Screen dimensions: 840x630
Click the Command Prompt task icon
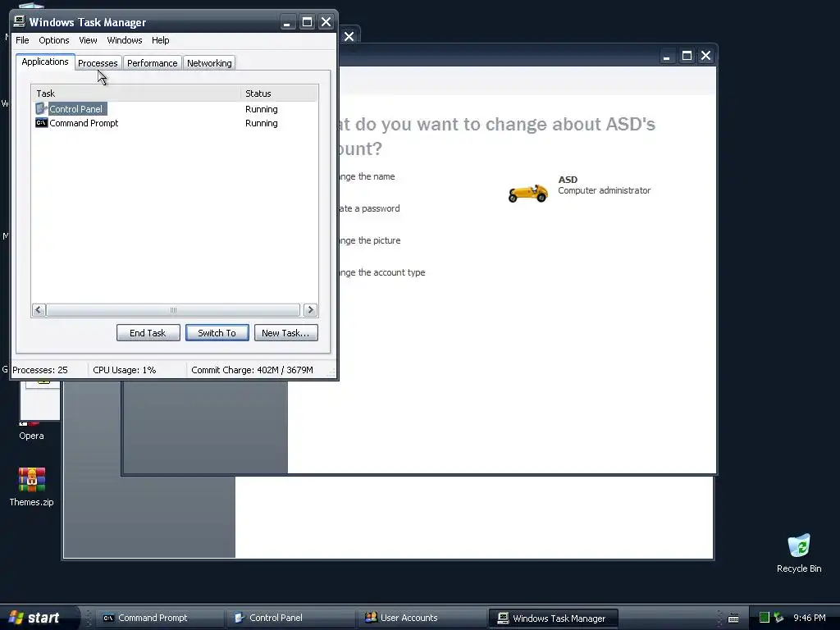point(41,123)
